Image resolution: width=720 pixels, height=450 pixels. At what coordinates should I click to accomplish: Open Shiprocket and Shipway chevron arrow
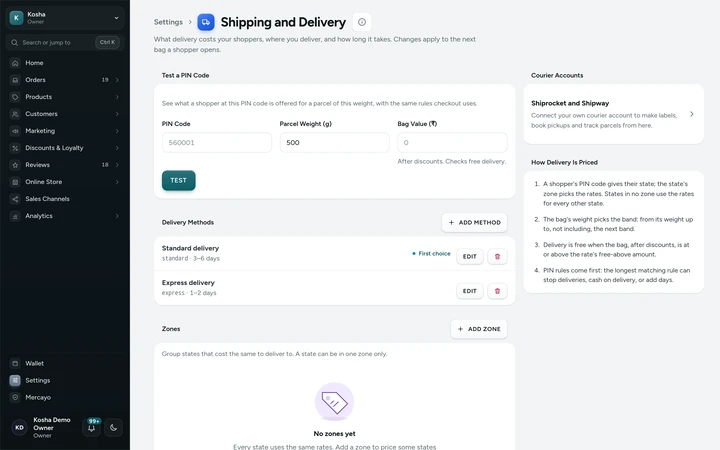pos(692,114)
